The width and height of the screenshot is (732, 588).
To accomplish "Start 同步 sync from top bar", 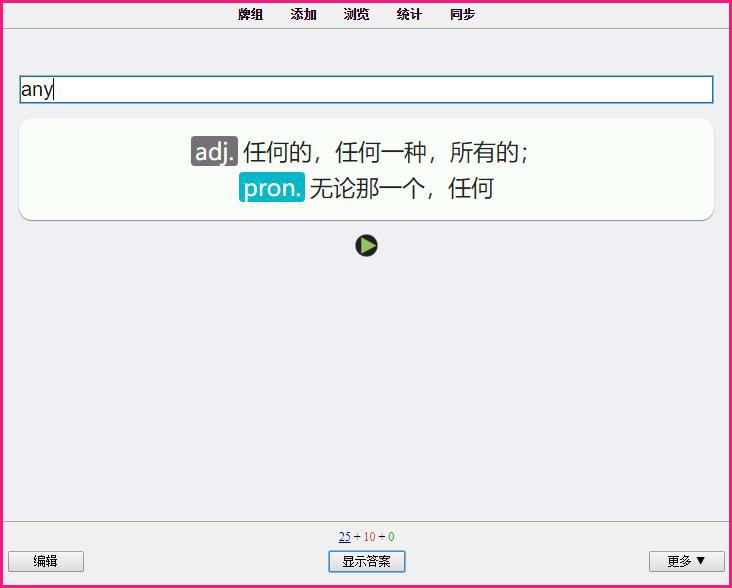I will [463, 14].
